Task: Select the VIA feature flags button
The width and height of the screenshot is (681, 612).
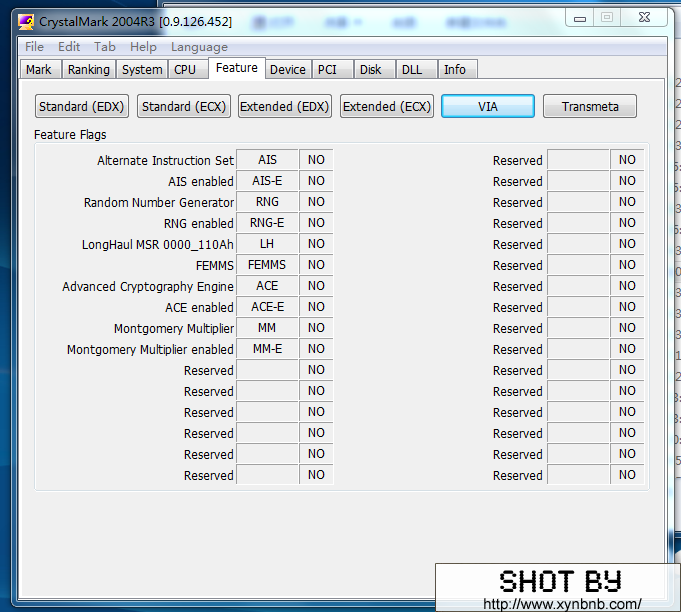Action: pyautogui.click(x=488, y=106)
